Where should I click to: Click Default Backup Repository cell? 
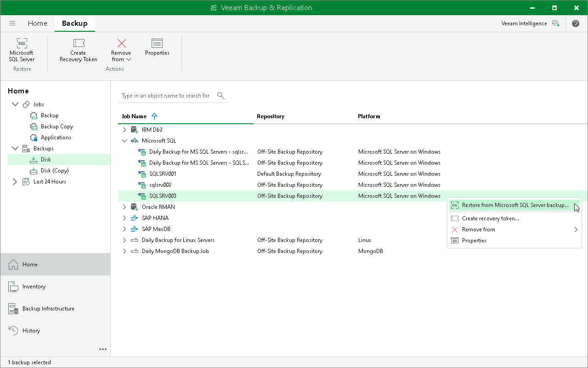[289, 174]
